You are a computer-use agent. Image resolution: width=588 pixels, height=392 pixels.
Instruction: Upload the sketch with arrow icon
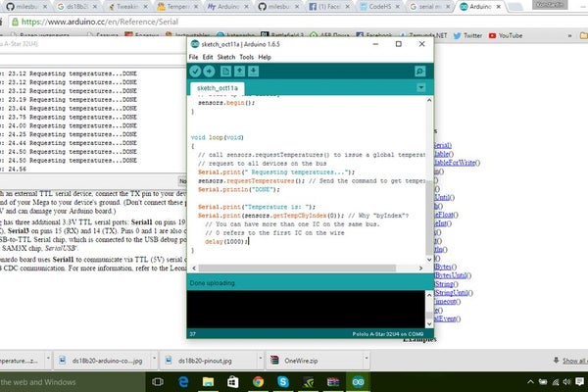coord(210,72)
